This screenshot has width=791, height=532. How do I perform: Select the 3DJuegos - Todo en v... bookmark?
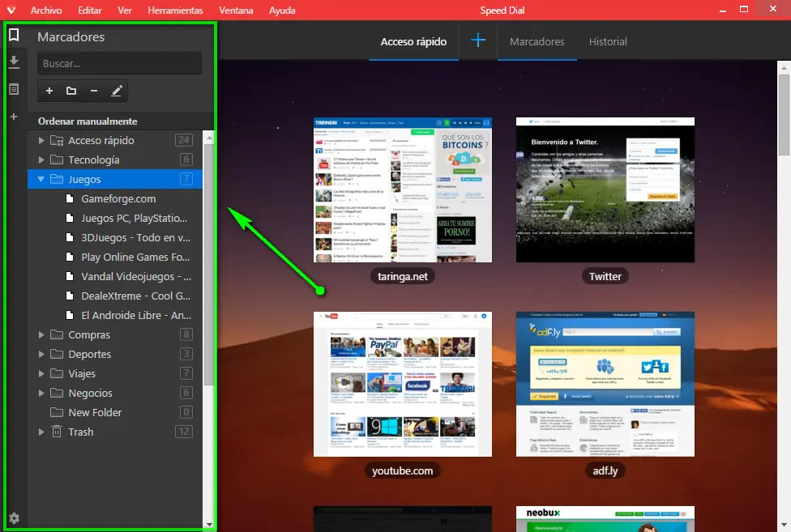coord(115,237)
